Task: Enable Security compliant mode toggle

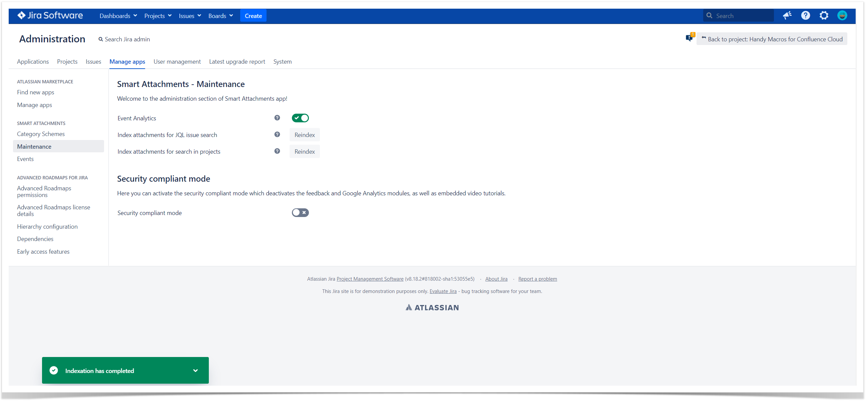Action: [x=300, y=212]
